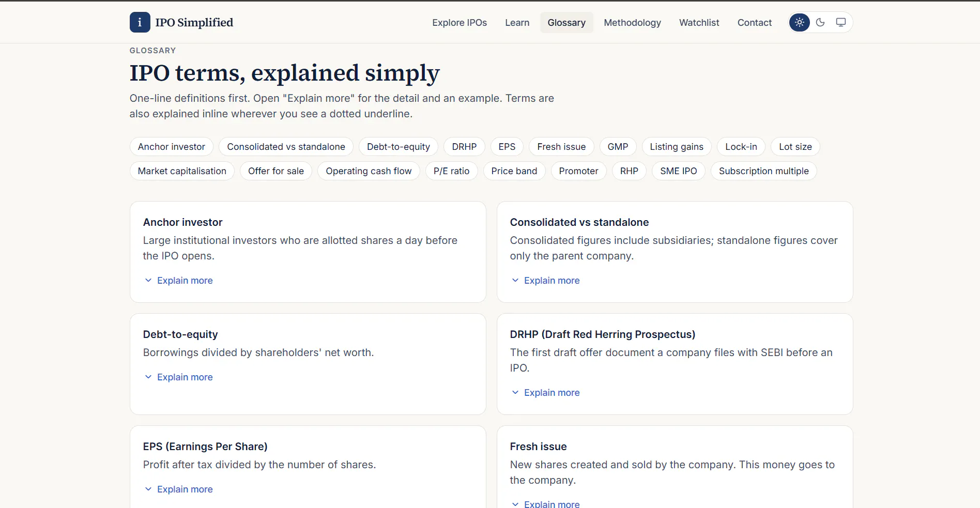Select the SME IPO chip
Screen dimensions: 980x508
678,171
